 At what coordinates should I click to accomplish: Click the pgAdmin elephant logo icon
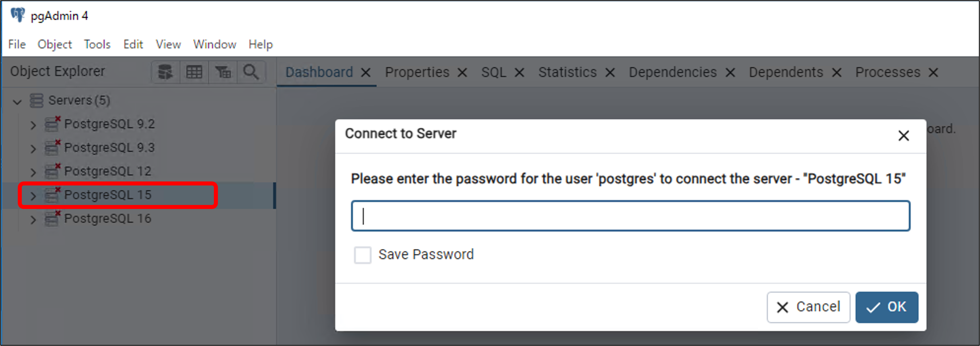(x=17, y=15)
